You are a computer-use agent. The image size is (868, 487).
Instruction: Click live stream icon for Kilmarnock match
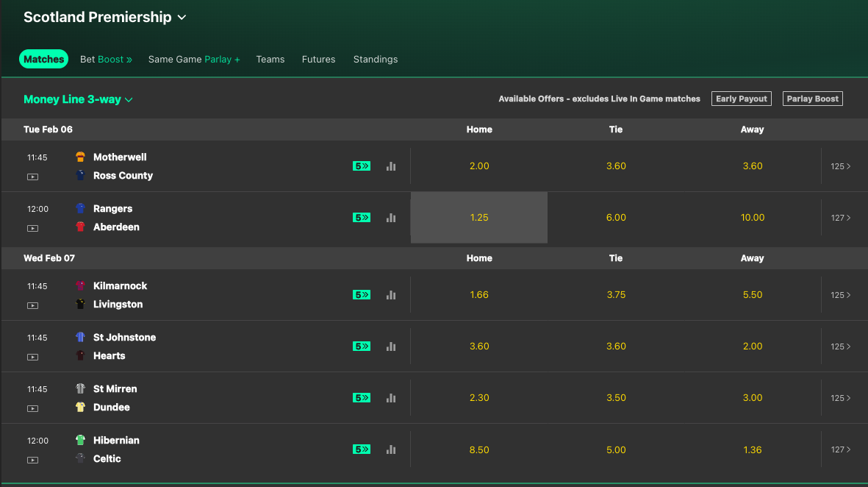point(32,305)
